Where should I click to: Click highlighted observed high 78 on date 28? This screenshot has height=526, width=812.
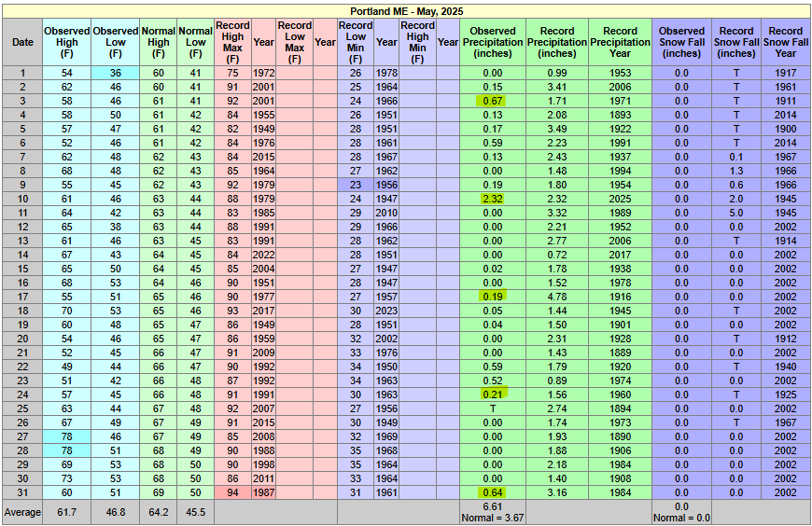[x=67, y=450]
